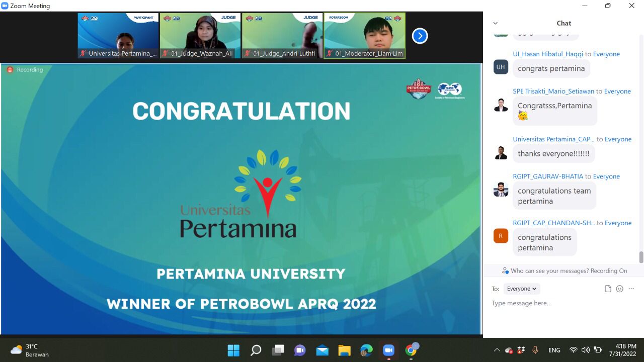Viewport: 644px width, 362px height.
Task: Open the ENG language switcher
Action: click(554, 350)
